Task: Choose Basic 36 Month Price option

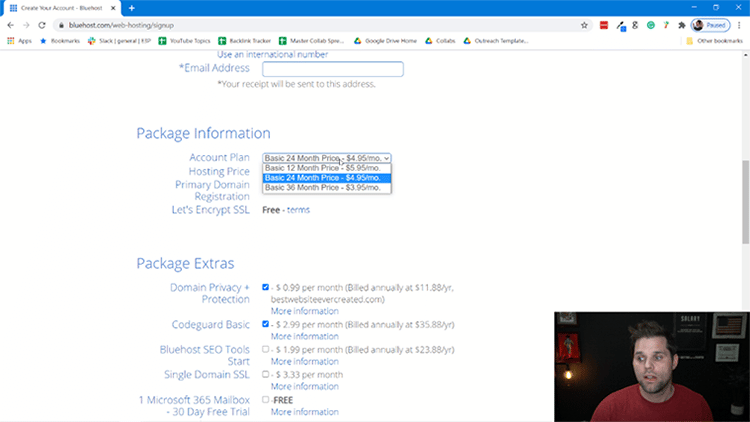Action: click(326, 188)
